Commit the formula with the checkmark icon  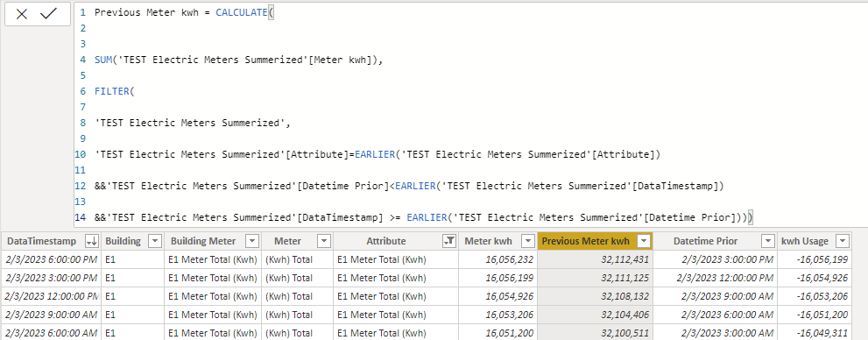(49, 13)
